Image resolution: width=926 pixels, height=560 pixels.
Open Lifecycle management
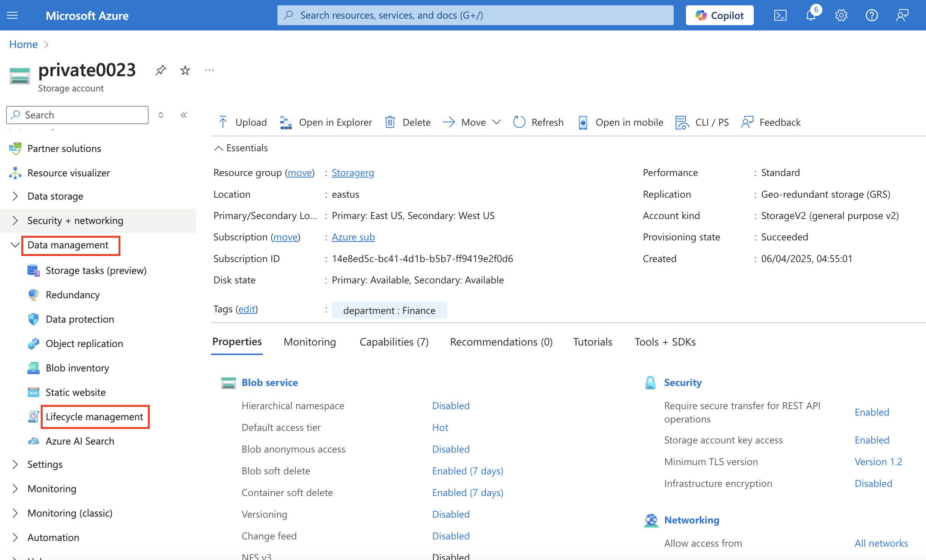click(94, 417)
